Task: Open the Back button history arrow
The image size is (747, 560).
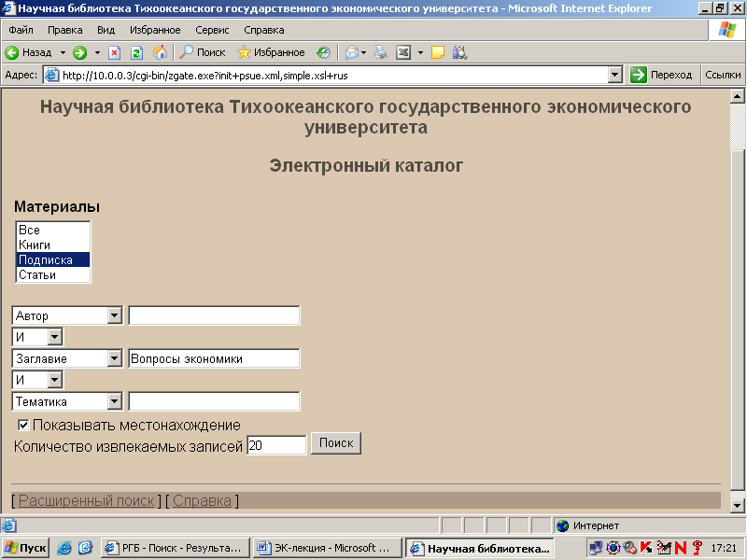Action: [63, 52]
